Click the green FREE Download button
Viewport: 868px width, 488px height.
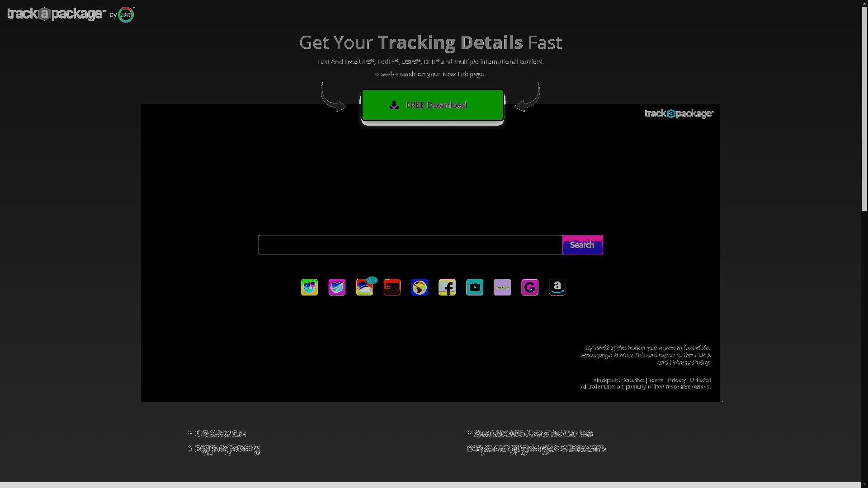(433, 105)
